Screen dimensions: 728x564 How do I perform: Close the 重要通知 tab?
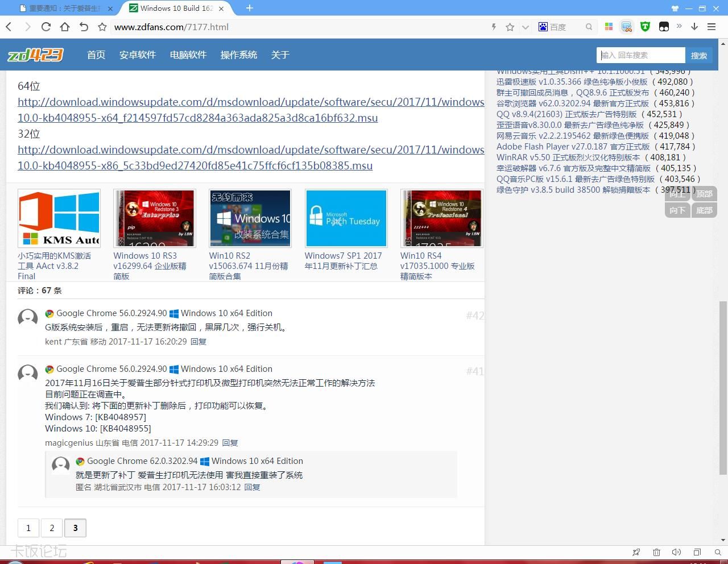[110, 9]
